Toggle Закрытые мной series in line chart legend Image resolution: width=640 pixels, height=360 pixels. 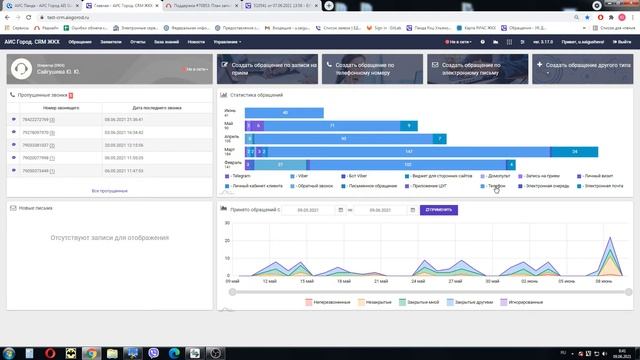pos(419,302)
